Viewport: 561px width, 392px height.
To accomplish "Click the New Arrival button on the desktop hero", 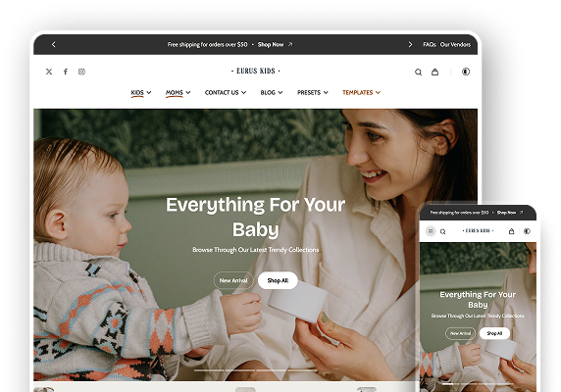I will click(x=233, y=280).
